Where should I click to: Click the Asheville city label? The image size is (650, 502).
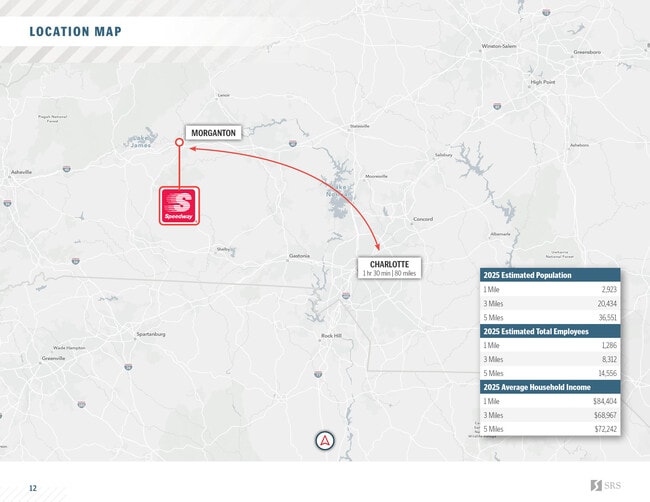click(x=21, y=172)
